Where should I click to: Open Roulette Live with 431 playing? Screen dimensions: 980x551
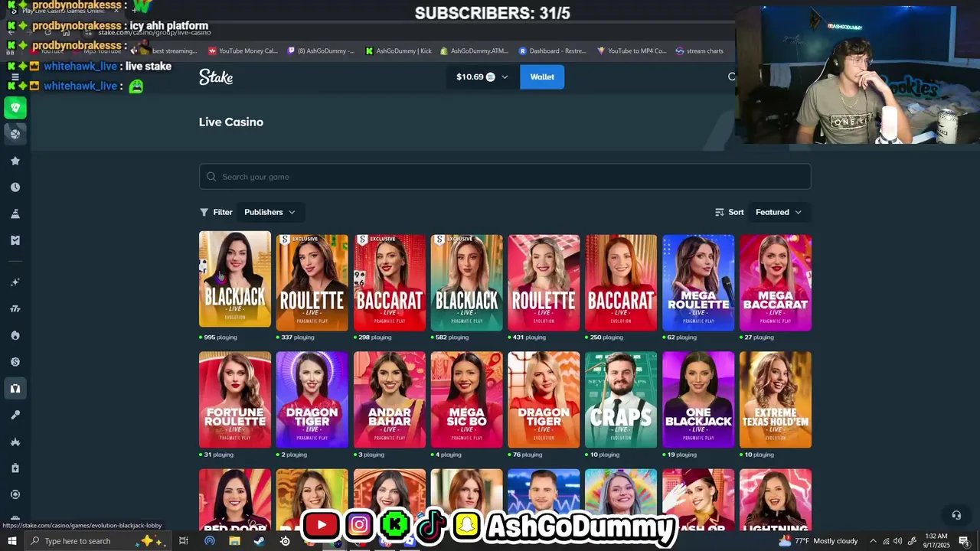[x=544, y=282]
